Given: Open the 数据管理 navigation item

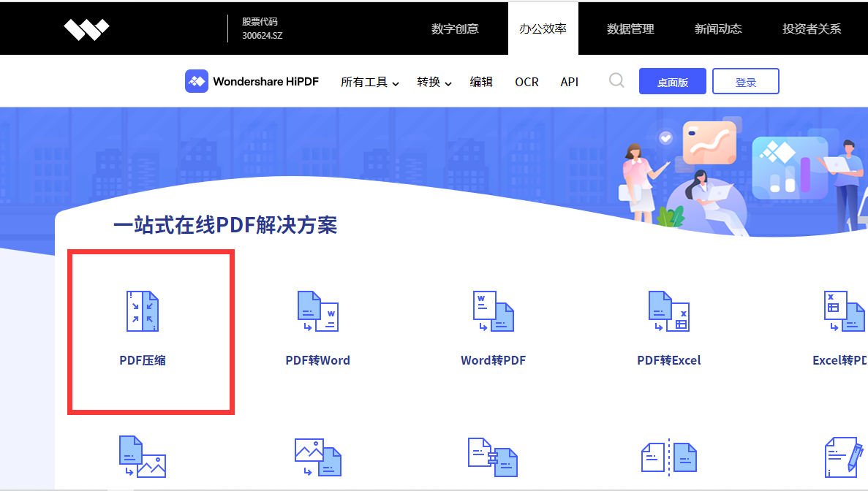Looking at the screenshot, I should tap(630, 28).
